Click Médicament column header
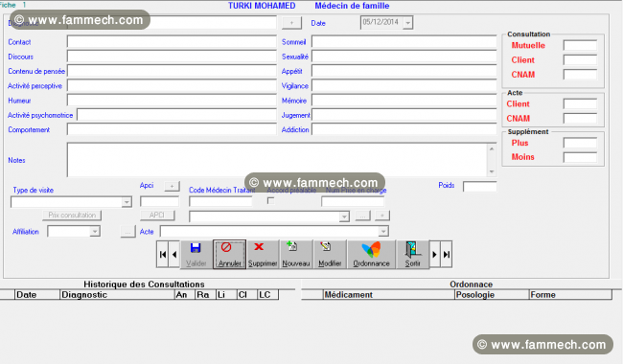The width and height of the screenshot is (623, 364). (x=388, y=294)
